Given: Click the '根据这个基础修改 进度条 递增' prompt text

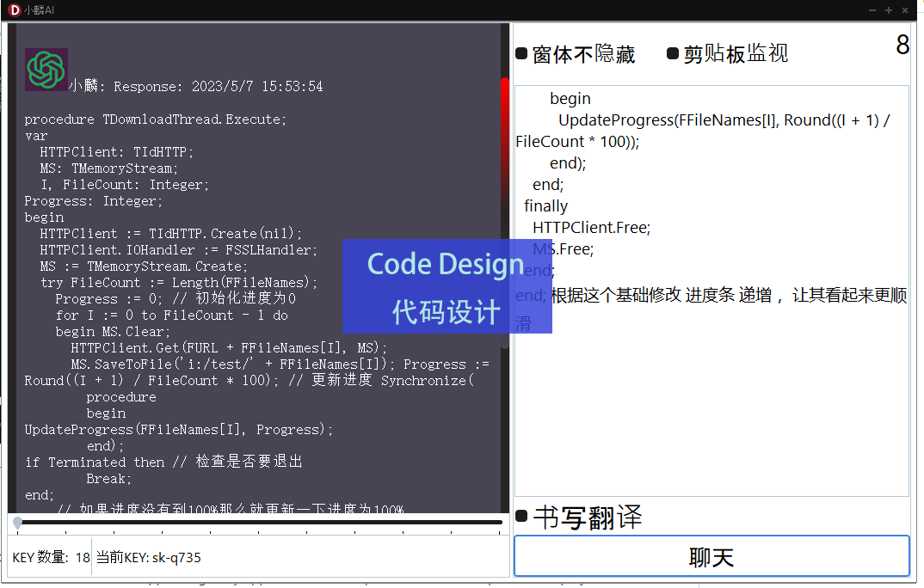Looking at the screenshot, I should [x=662, y=295].
